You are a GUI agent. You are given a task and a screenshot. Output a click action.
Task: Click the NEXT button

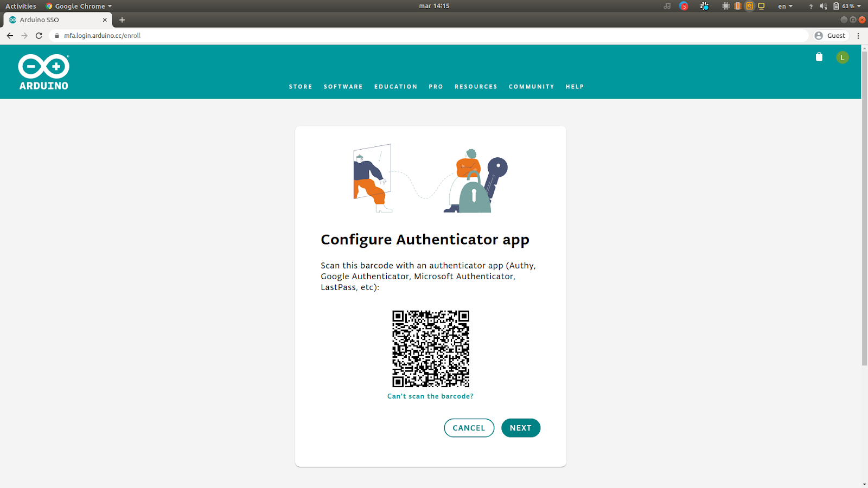[x=521, y=428]
